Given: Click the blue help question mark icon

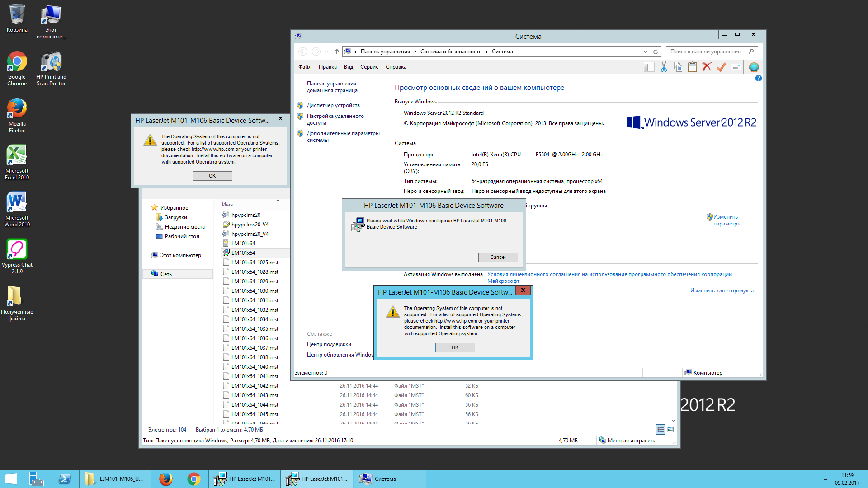Looking at the screenshot, I should coord(759,78).
